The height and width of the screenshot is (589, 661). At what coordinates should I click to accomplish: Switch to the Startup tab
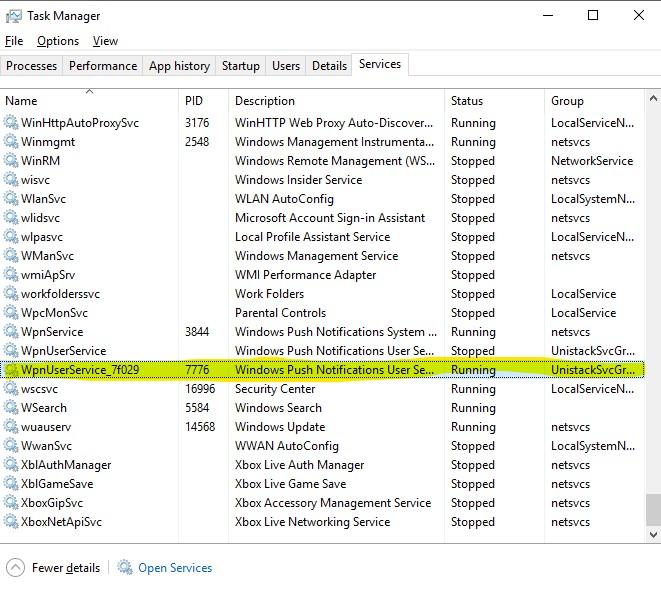click(x=241, y=66)
